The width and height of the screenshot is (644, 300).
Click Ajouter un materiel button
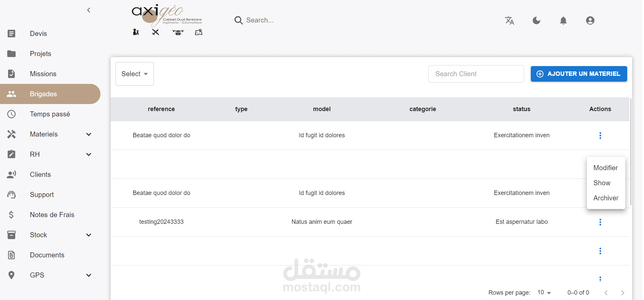pyautogui.click(x=579, y=74)
